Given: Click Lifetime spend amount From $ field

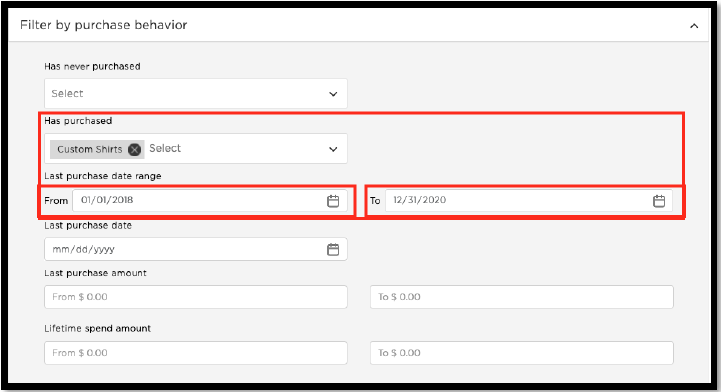Looking at the screenshot, I should [x=196, y=353].
